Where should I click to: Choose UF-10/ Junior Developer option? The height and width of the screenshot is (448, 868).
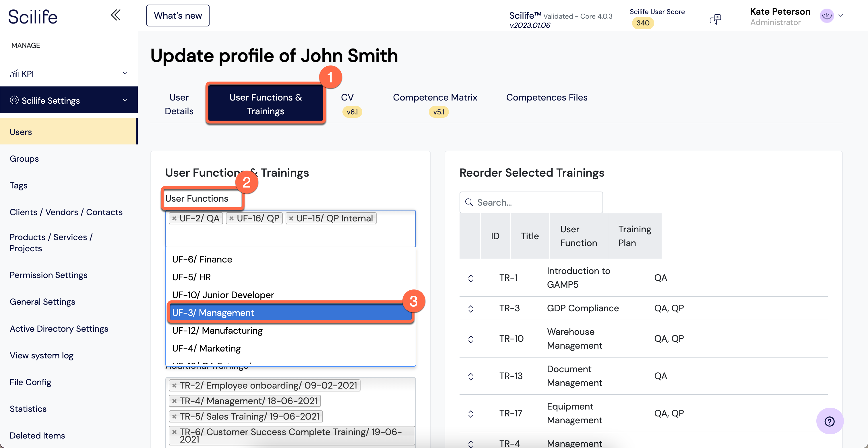click(x=290, y=295)
